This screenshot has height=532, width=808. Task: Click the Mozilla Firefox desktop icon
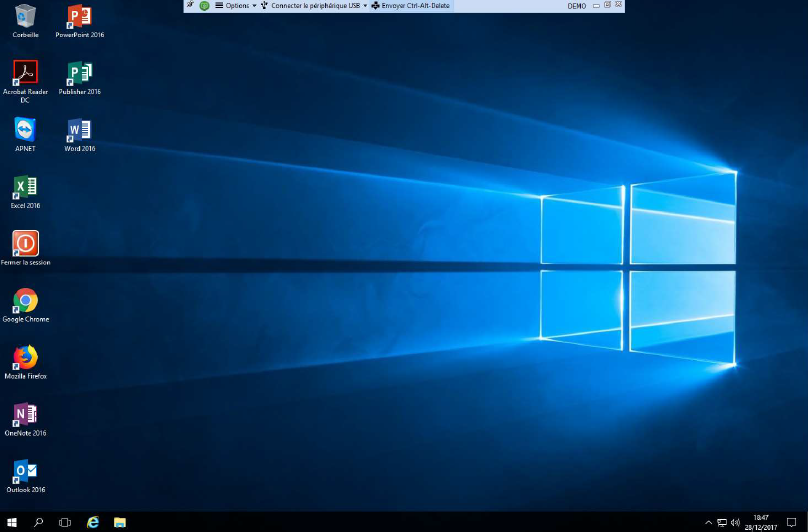[x=25, y=362]
